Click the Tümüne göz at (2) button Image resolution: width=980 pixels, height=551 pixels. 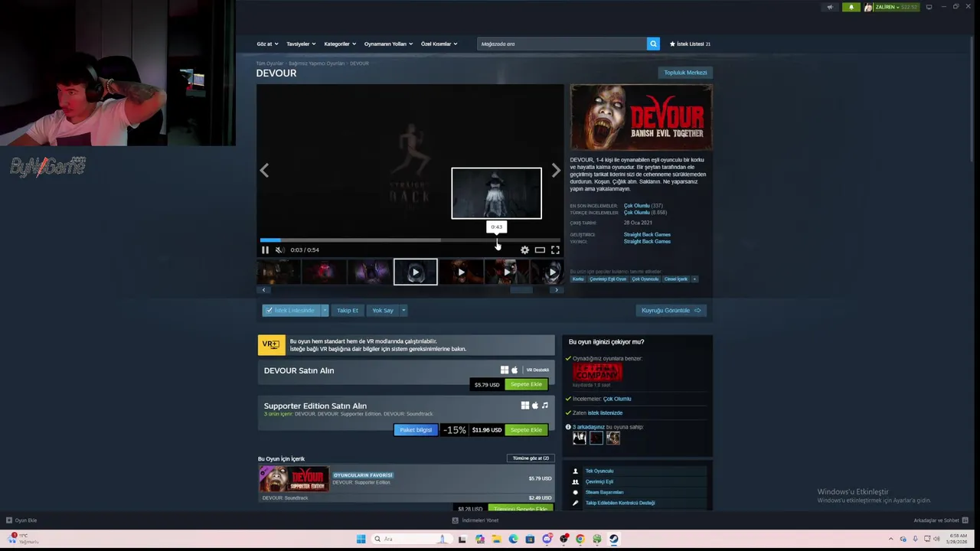[x=531, y=458]
